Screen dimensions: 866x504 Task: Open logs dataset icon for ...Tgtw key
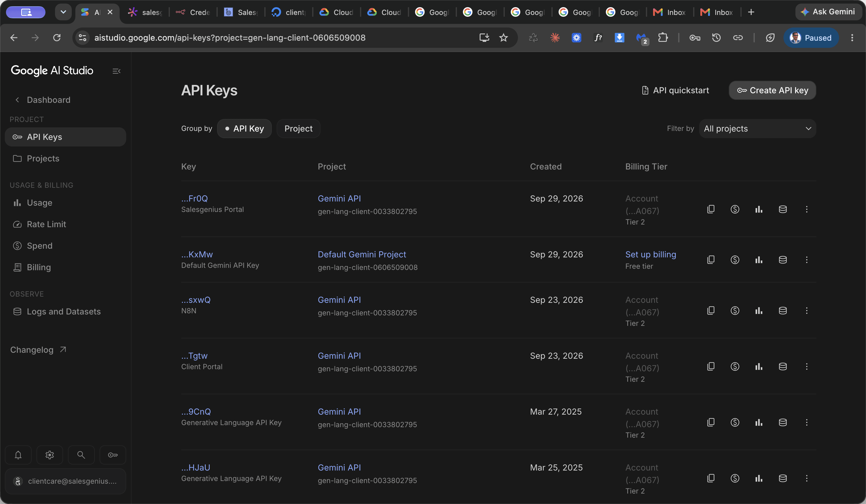[x=783, y=366]
